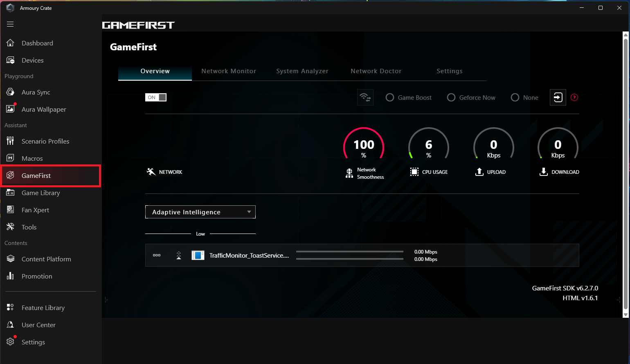Click the Tools label in sidebar
Viewport: 630px width, 364px height.
(x=29, y=227)
